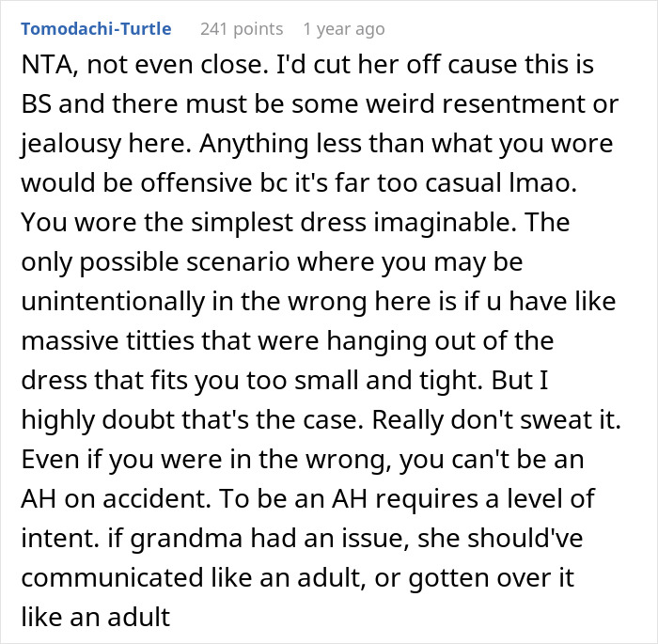Click the '1 year ago' timestamp
The image size is (658, 644).
point(344,29)
